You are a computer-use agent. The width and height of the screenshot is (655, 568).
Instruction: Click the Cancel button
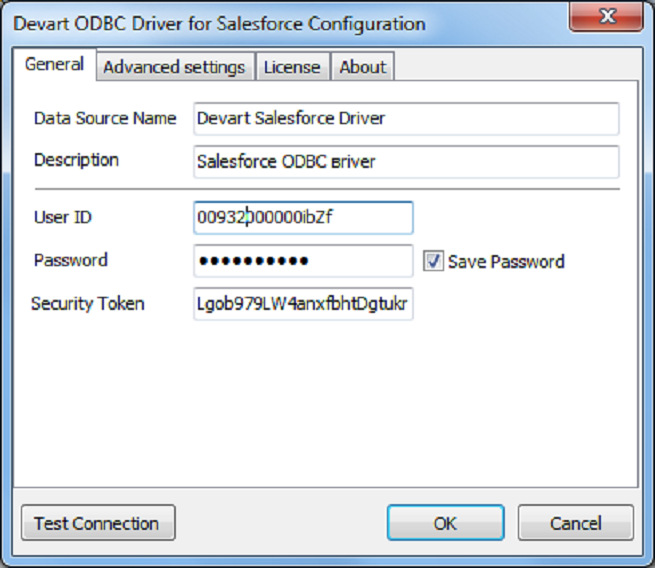coord(576,523)
